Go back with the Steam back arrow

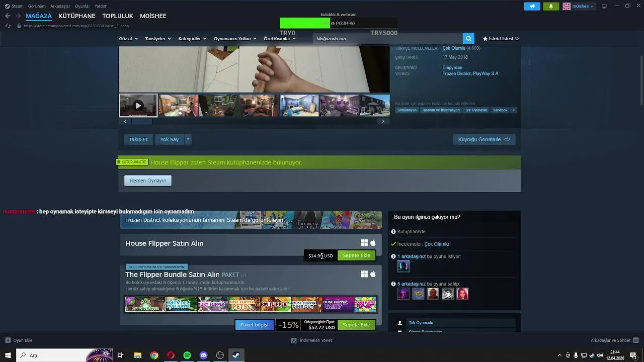pyautogui.click(x=8, y=16)
